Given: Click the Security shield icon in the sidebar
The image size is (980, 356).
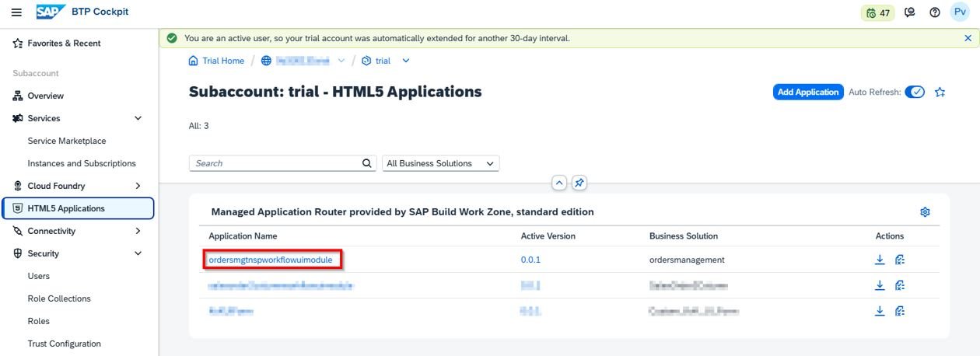Looking at the screenshot, I should (18, 253).
